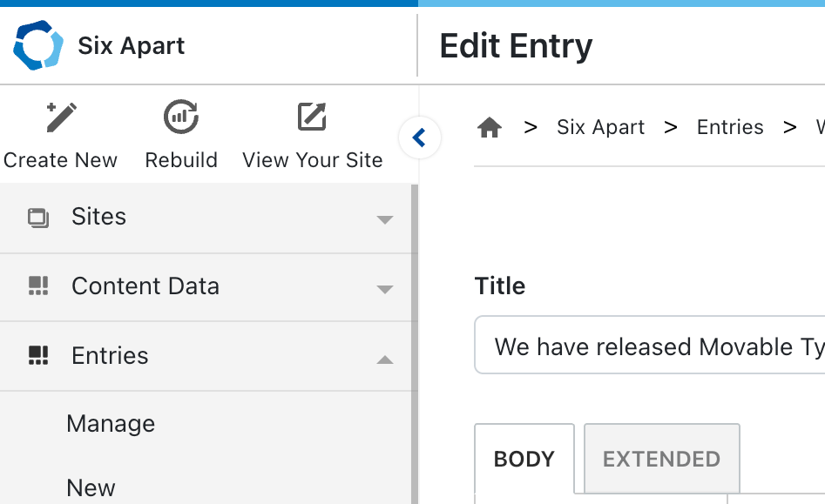The height and width of the screenshot is (504, 825).
Task: Click the Six Apart logo icon
Action: click(38, 45)
